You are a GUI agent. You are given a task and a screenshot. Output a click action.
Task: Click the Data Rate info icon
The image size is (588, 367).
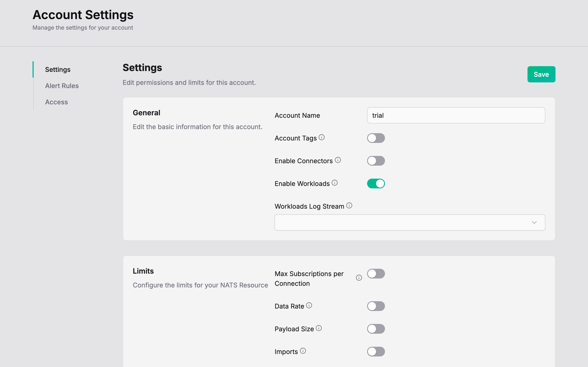[309, 305]
